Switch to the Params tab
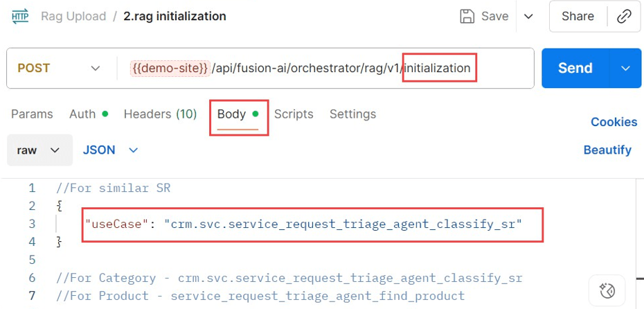Screen dimensions: 644x309 click(x=32, y=114)
